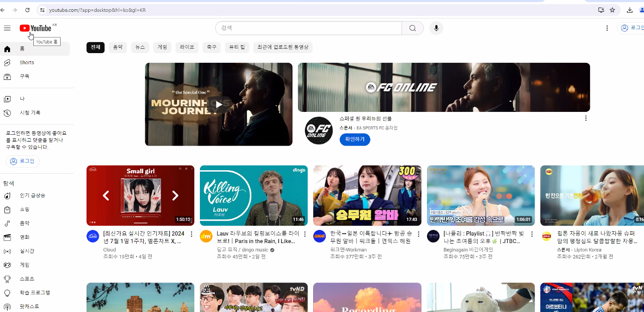644x312 pixels.
Task: Click the YouTube search input field
Action: [308, 28]
